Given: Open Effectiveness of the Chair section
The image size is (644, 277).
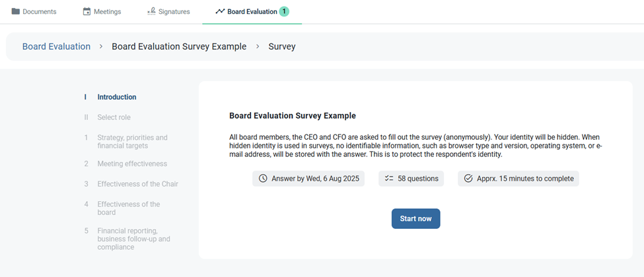Looking at the screenshot, I should coord(137,184).
